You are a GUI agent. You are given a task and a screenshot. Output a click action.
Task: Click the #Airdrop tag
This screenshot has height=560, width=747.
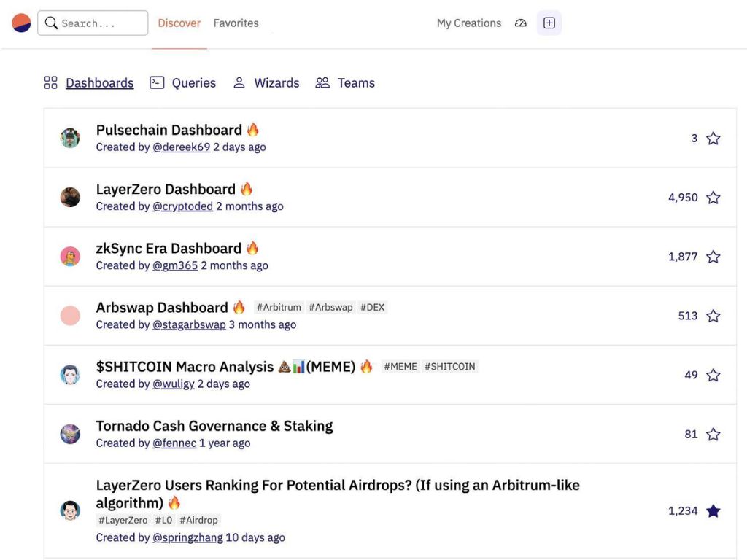198,520
